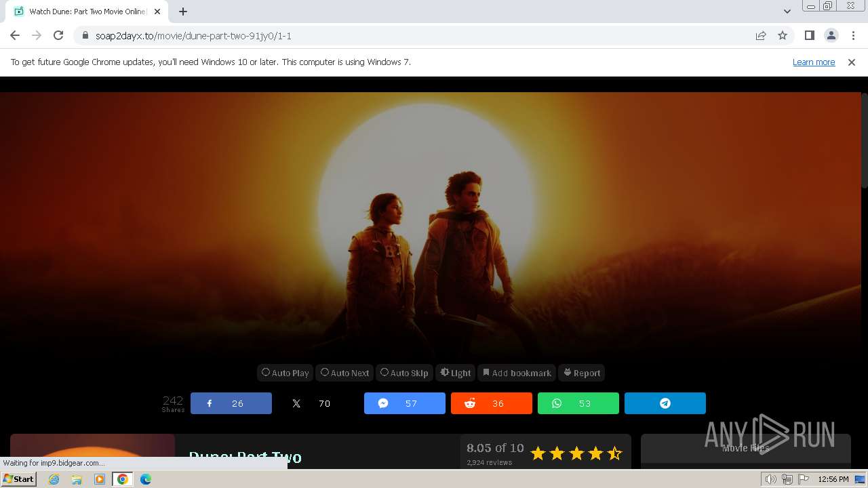Click the 8.05 of 10 rating
Image resolution: width=868 pixels, height=488 pixels.
(x=495, y=448)
